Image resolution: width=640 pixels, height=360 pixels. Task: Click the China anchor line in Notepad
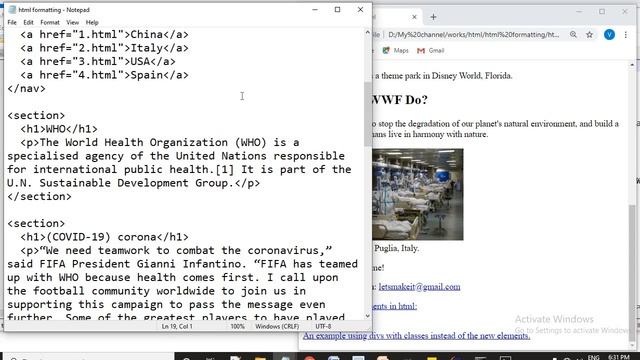(104, 34)
